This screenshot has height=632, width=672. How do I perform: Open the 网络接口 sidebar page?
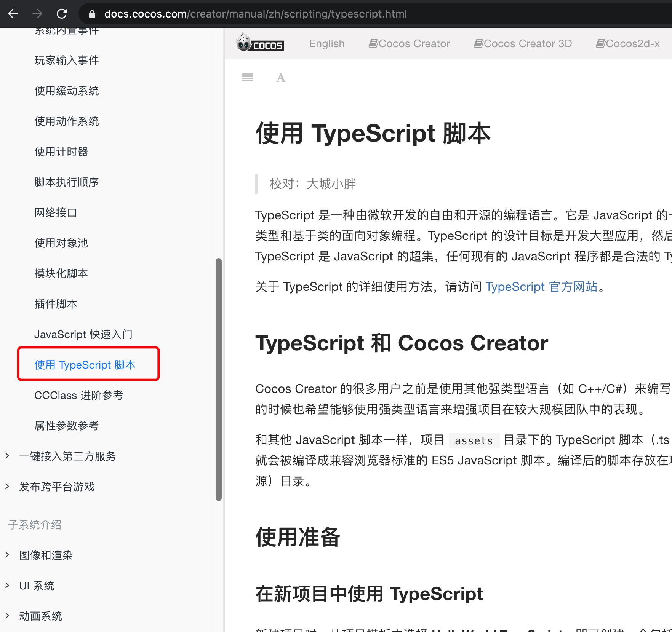point(56,212)
